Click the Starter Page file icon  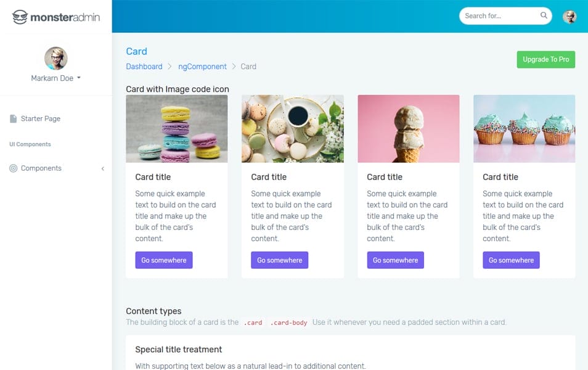click(14, 119)
